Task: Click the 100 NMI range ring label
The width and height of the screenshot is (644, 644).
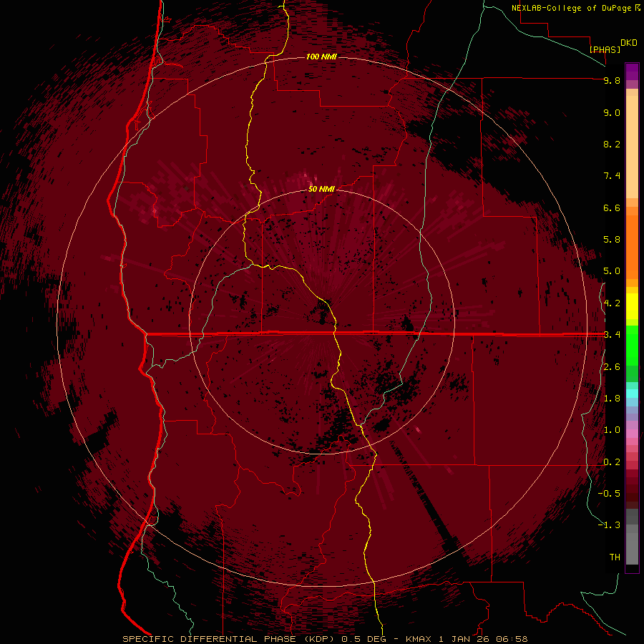Action: pyautogui.click(x=321, y=57)
